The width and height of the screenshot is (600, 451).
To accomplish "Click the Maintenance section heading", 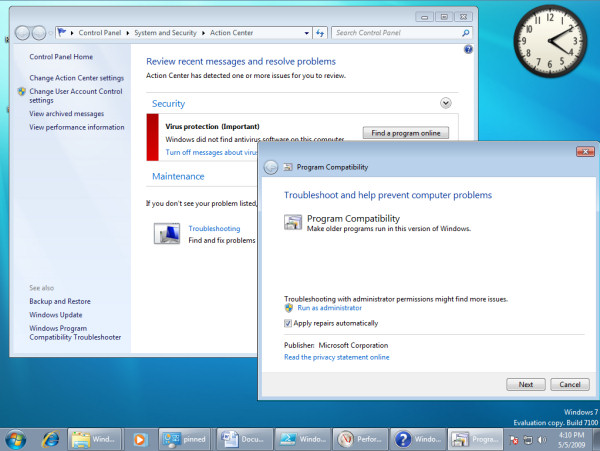I will tap(178, 176).
